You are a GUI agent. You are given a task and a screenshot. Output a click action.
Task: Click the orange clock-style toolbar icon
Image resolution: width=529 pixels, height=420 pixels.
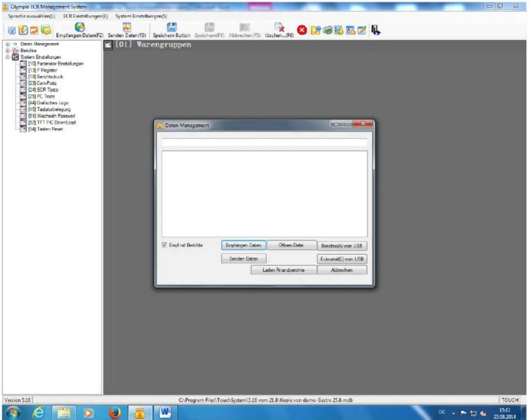(x=23, y=30)
